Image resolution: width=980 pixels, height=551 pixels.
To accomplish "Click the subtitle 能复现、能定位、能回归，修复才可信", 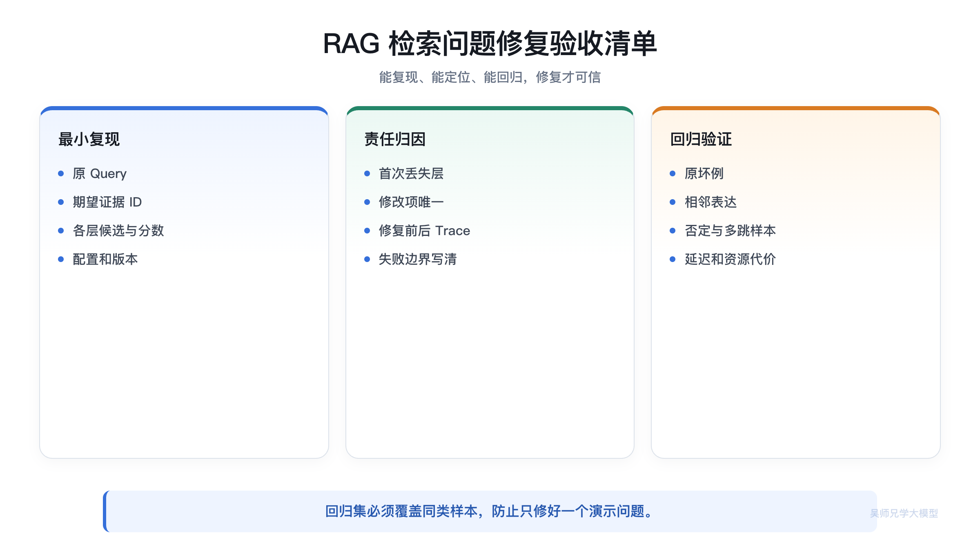I will [x=490, y=77].
